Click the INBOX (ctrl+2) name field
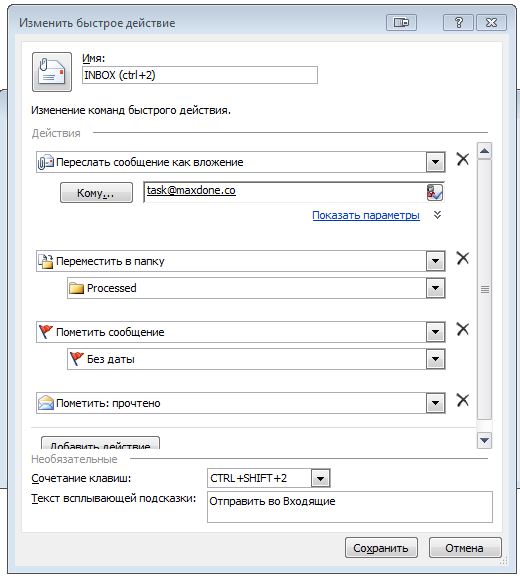Viewport: 520px width, 577px height. tap(199, 75)
